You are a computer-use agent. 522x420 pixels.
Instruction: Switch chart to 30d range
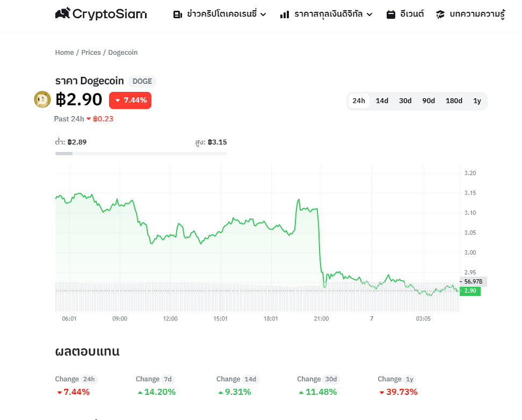[x=405, y=101]
